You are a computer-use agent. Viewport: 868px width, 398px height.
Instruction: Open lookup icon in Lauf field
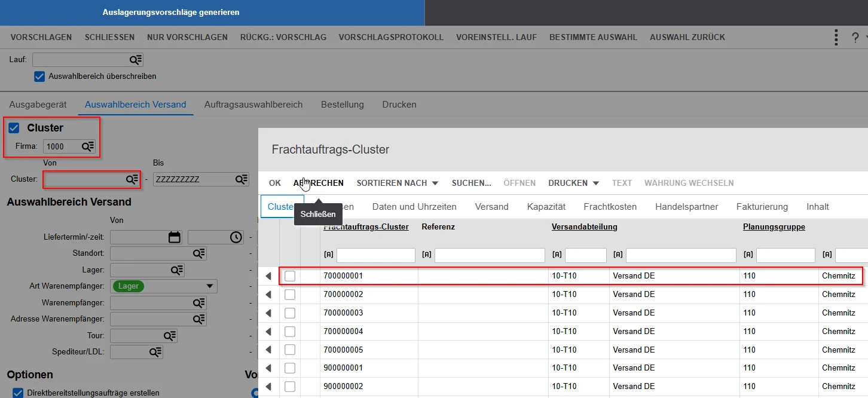136,60
